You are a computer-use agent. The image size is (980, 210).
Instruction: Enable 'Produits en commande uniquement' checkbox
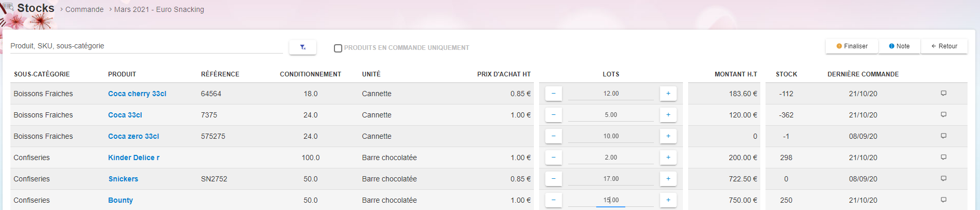tap(338, 48)
